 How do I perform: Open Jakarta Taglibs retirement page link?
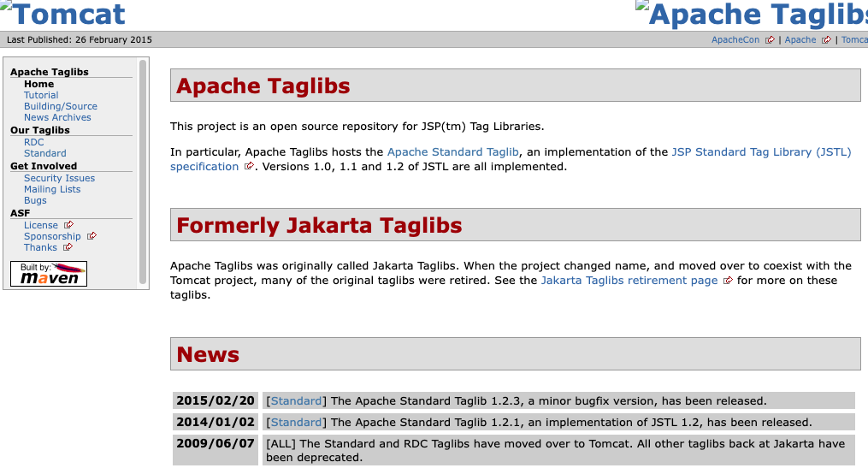click(x=629, y=280)
